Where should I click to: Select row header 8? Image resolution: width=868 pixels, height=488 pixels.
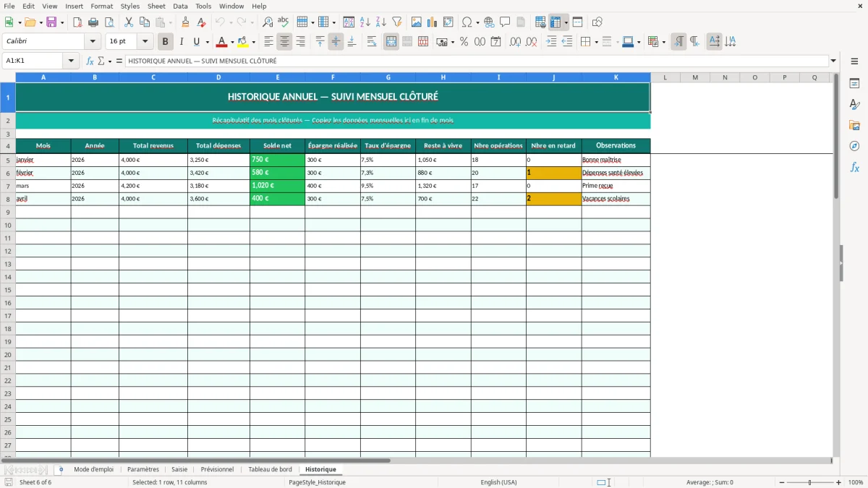click(8, 199)
